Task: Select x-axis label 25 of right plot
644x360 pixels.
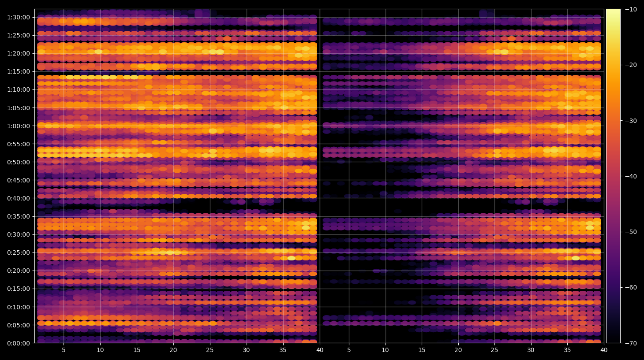Action: [x=494, y=350]
